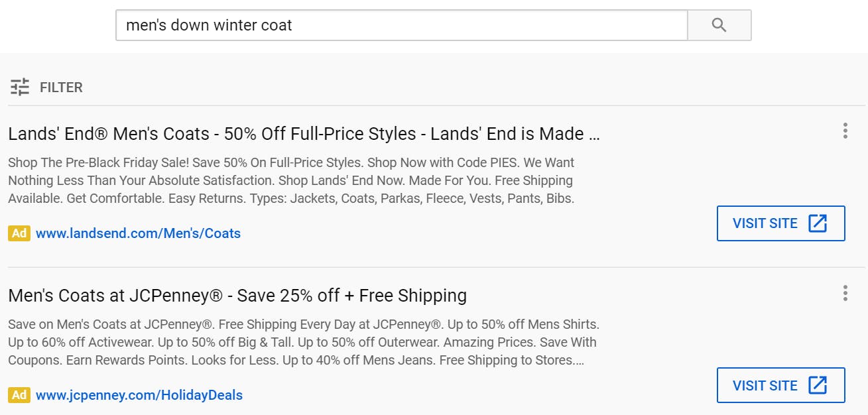Expand the FILTER options label
The image size is (868, 415).
[61, 88]
